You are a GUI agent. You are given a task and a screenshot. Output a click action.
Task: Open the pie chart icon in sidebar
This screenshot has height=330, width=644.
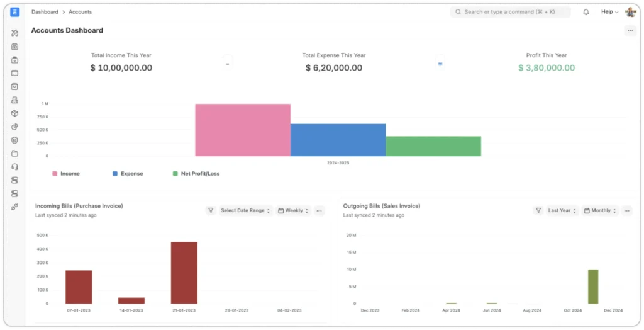coord(15,127)
